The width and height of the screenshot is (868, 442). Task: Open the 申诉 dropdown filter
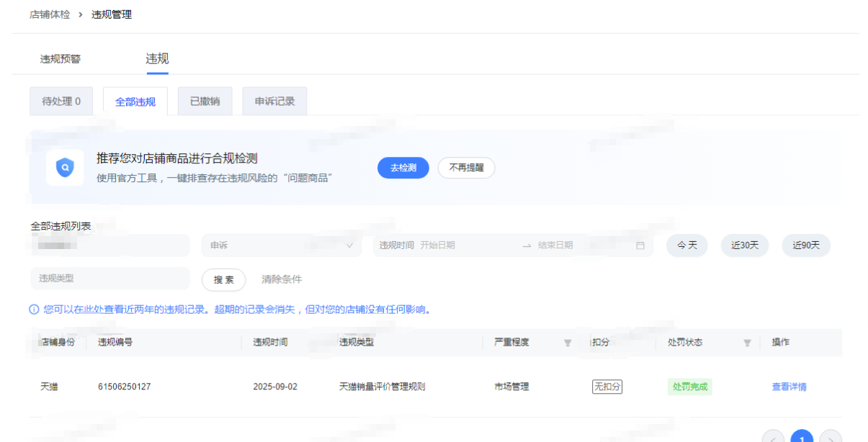[281, 245]
